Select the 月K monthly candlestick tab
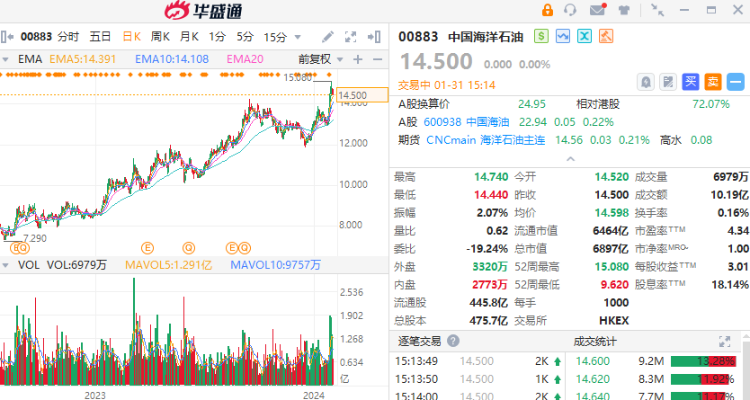Image resolution: width=750 pixels, height=400 pixels. [189, 36]
